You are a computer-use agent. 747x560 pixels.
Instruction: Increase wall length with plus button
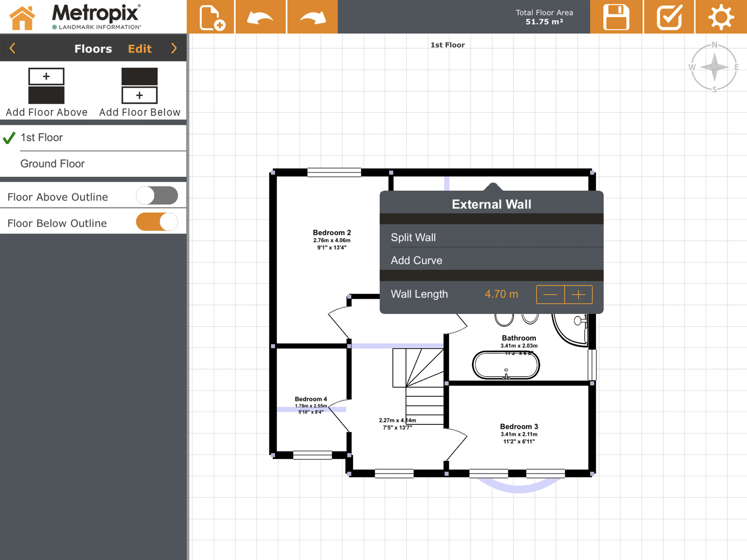578,295
